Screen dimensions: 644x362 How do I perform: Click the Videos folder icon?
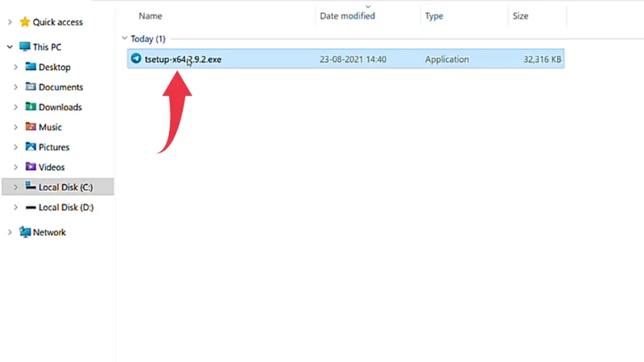(31, 167)
